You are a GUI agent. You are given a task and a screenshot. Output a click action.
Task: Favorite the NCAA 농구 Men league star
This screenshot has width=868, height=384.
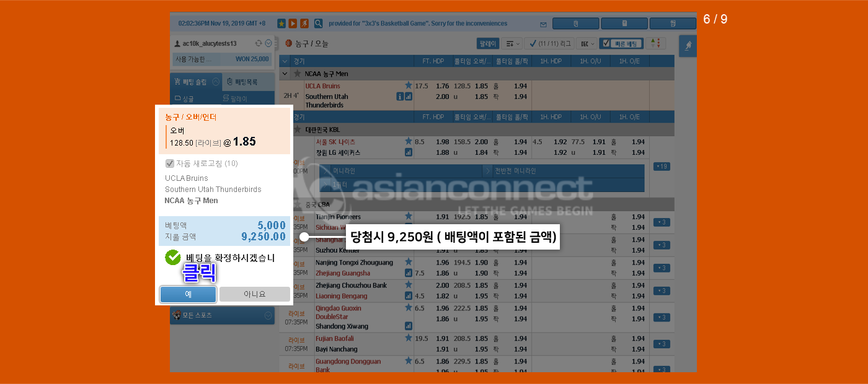pyautogui.click(x=297, y=73)
